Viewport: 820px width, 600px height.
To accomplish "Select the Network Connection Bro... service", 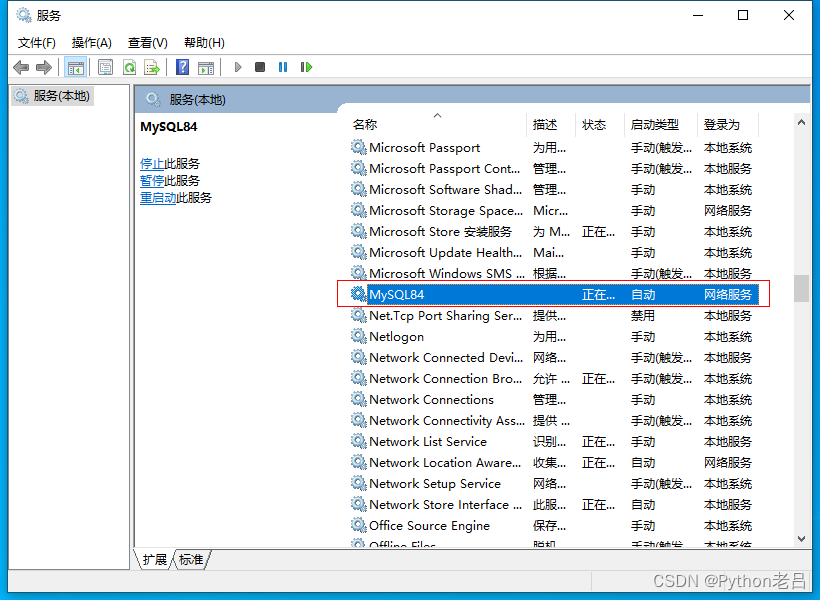I will click(554, 378).
